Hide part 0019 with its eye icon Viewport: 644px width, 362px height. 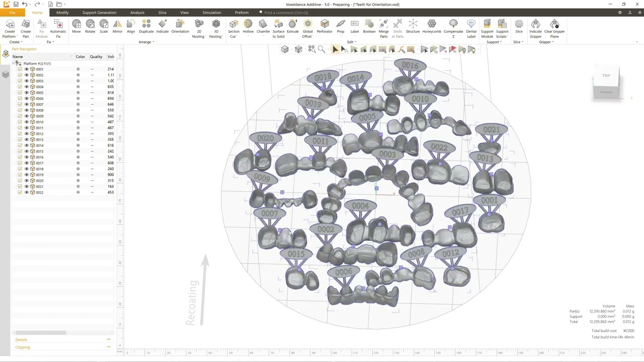tap(26, 174)
